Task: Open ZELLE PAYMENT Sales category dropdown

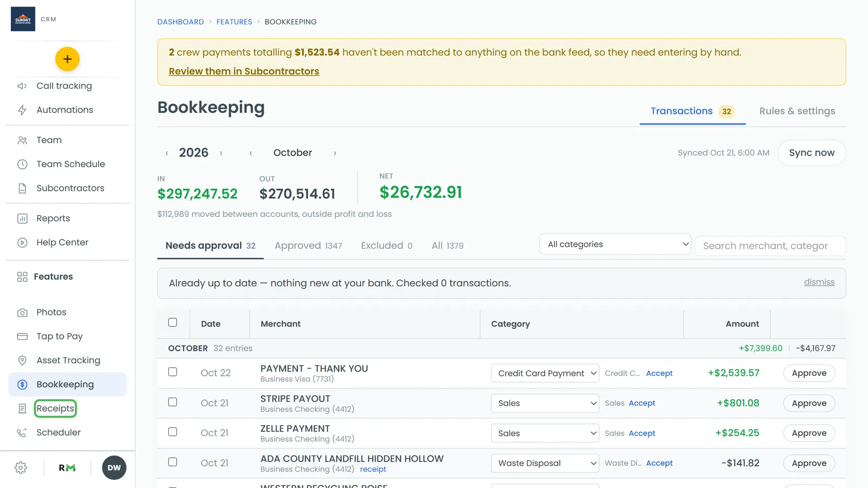Action: pyautogui.click(x=545, y=433)
